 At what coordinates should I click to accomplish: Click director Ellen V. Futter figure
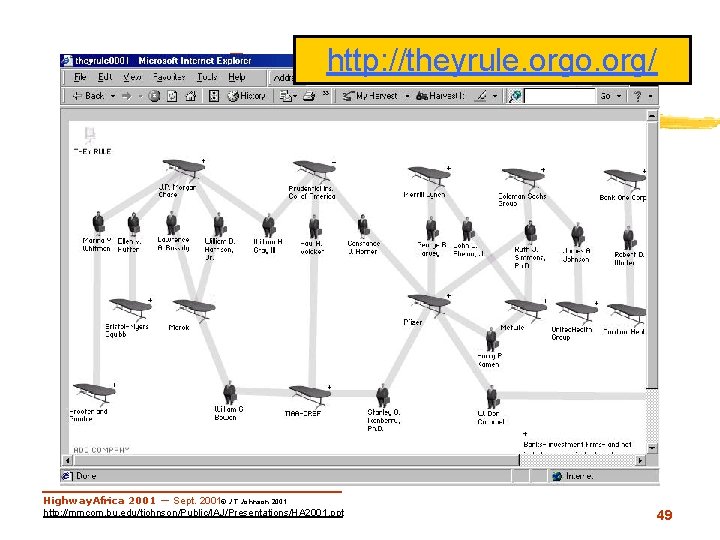pyautogui.click(x=134, y=225)
